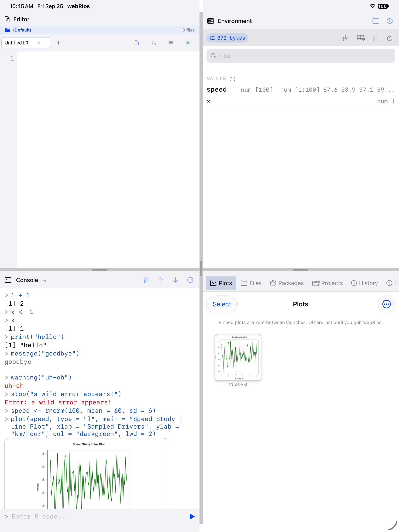Open the Speed Study plot thumbnail
The width and height of the screenshot is (399, 532).
pos(238,357)
